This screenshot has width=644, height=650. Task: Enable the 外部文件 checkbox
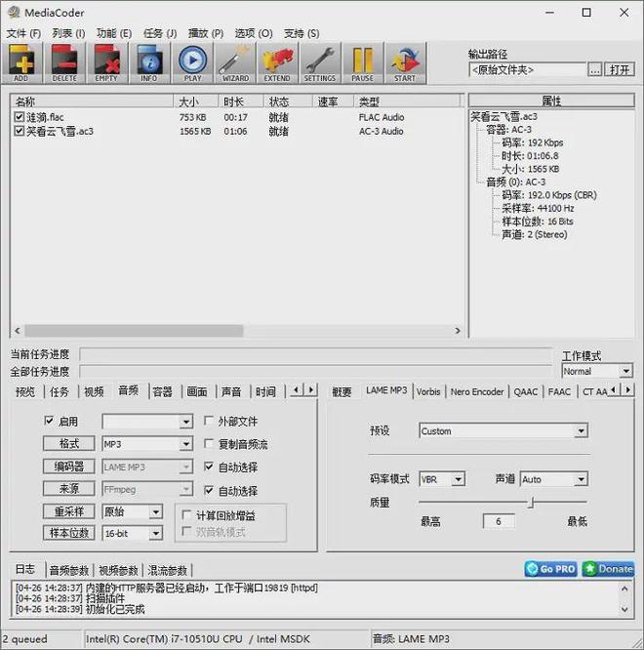[x=209, y=422]
